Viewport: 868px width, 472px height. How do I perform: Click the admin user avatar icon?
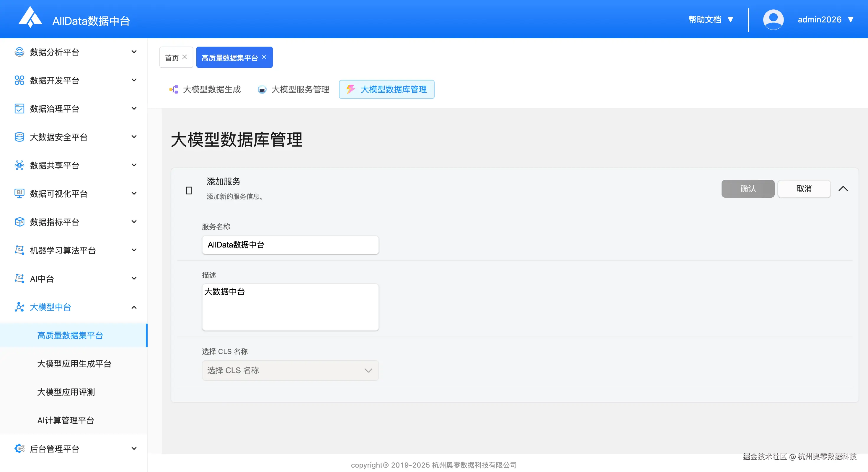pyautogui.click(x=773, y=19)
